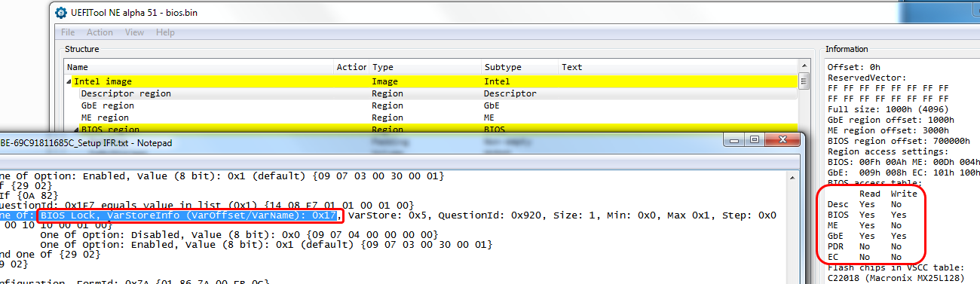Click the 'Flash chips in VSCC table:' line

pos(895,267)
